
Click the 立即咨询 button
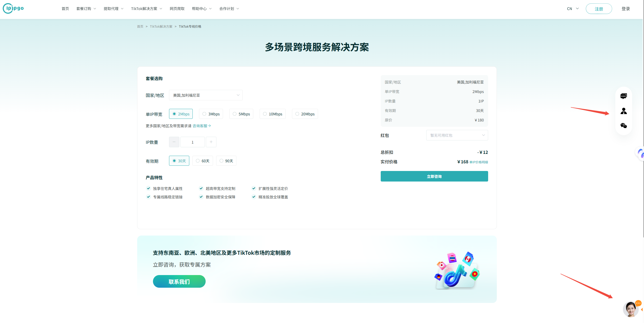pyautogui.click(x=434, y=177)
